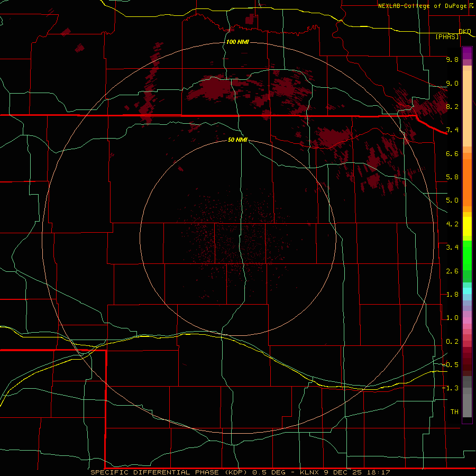This screenshot has height=476, width=476.
Task: Click the cyan segment of the color bar
Action: point(467,291)
